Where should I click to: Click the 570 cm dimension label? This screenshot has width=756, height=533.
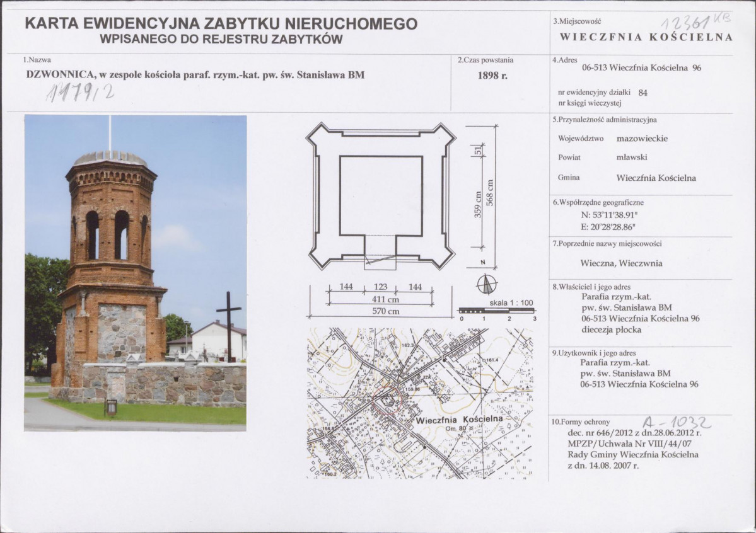tap(386, 311)
